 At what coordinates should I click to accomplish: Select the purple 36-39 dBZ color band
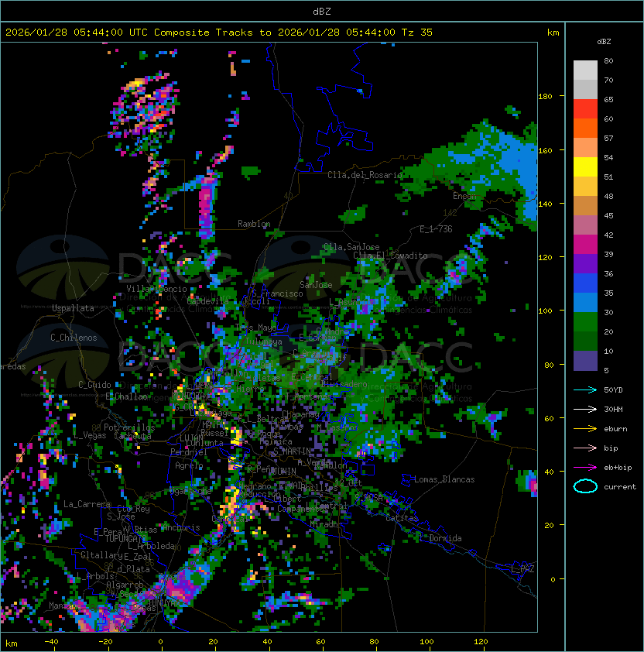[585, 264]
